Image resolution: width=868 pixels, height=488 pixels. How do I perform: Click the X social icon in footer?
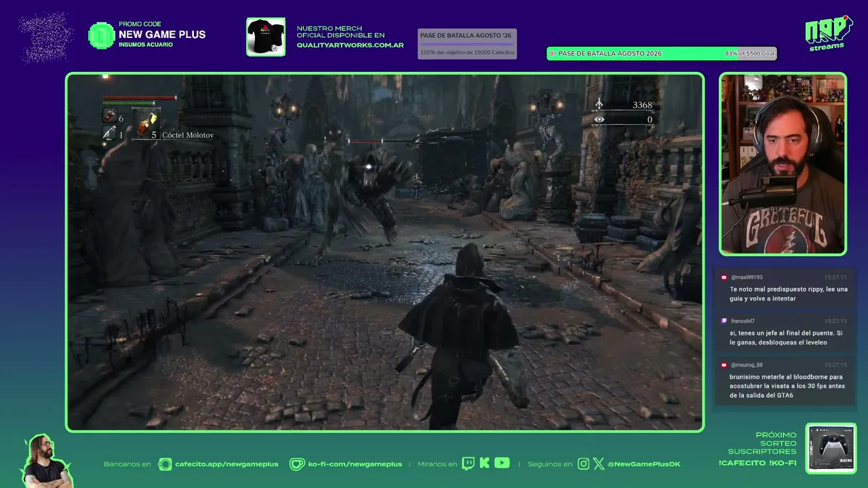[x=599, y=464]
